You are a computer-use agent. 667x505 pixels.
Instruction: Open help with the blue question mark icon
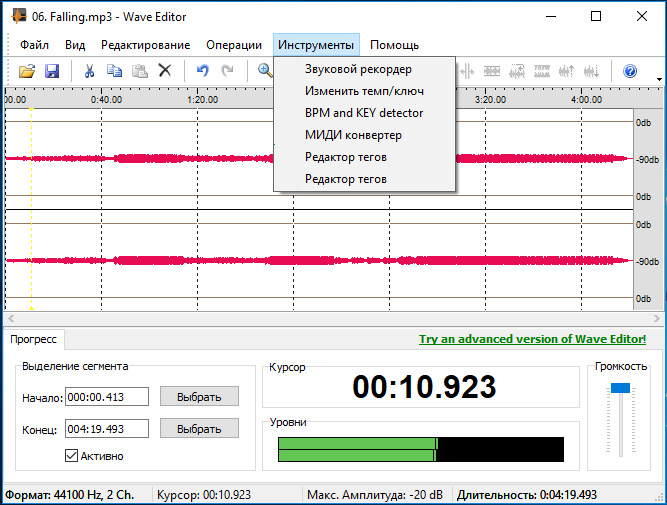(630, 71)
